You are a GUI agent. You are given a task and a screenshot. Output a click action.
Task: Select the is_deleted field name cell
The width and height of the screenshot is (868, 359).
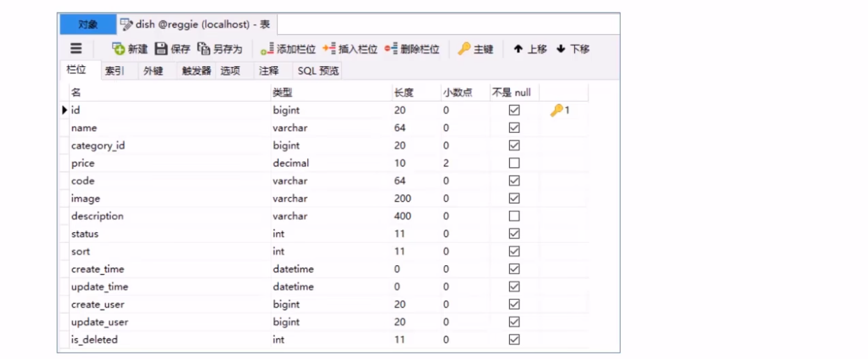pyautogui.click(x=169, y=340)
